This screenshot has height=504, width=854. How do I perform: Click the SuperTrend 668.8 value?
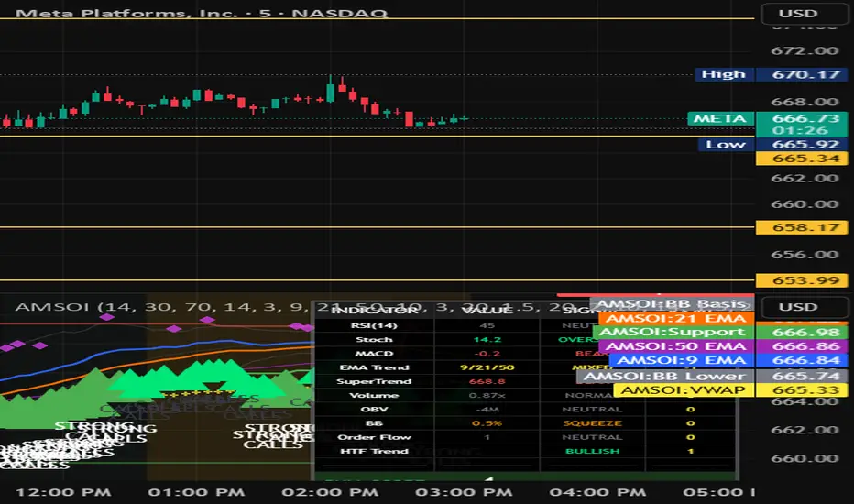[487, 381]
